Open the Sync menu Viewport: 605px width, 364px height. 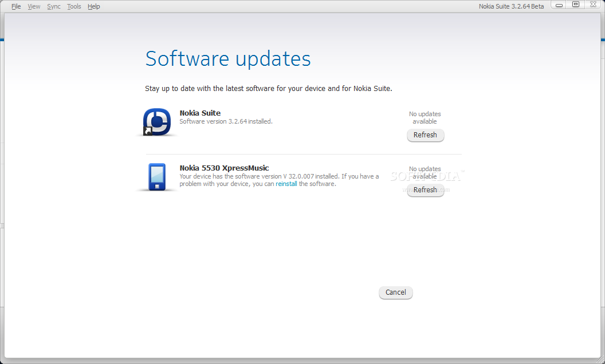[54, 6]
